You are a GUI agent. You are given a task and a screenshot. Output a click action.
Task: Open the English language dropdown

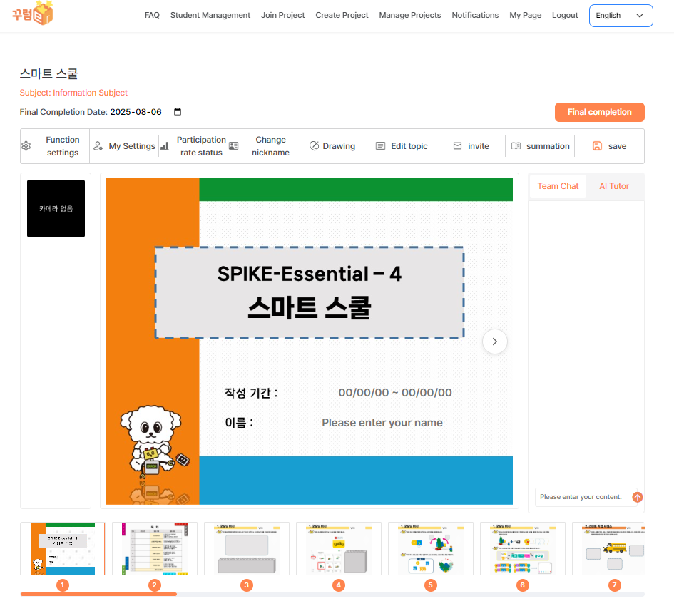coord(621,16)
